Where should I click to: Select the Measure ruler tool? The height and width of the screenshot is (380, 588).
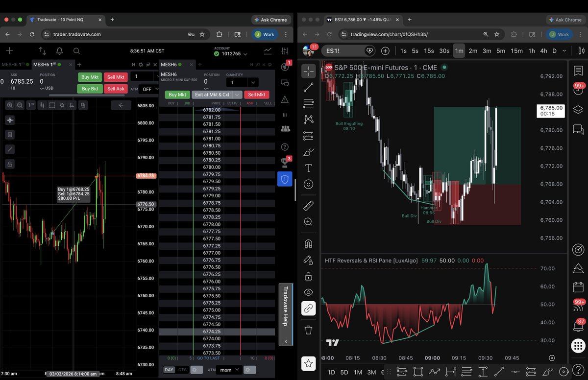308,206
